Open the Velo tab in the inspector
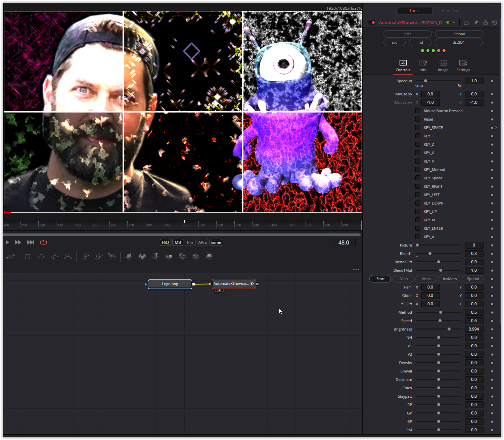Viewport: 504px width, 440px height. point(403,278)
